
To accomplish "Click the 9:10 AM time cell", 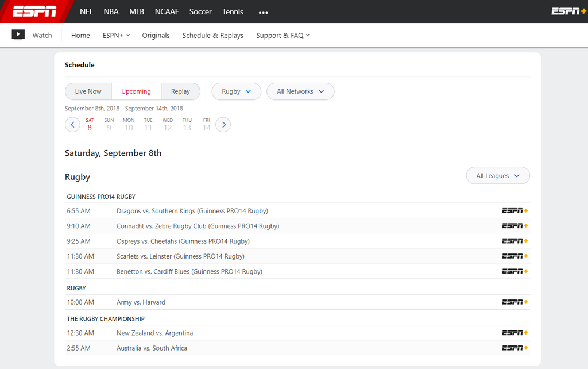I will (79, 226).
